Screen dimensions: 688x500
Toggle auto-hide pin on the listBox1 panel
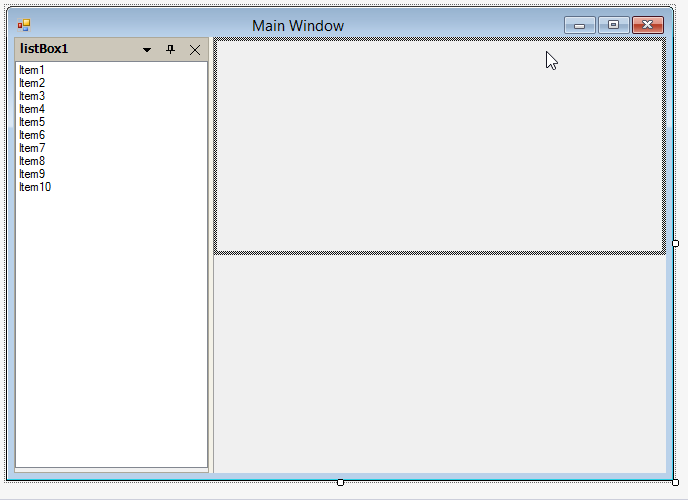coord(170,49)
